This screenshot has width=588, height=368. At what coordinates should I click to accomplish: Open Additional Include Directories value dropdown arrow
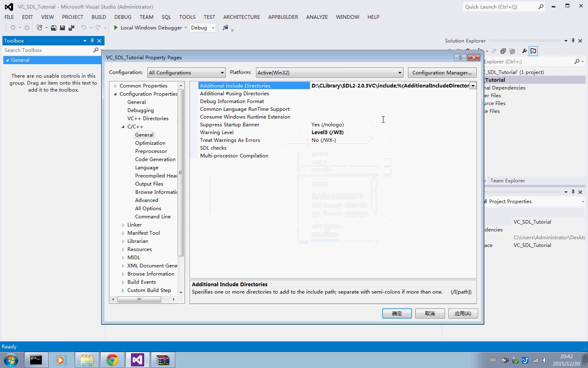(473, 85)
